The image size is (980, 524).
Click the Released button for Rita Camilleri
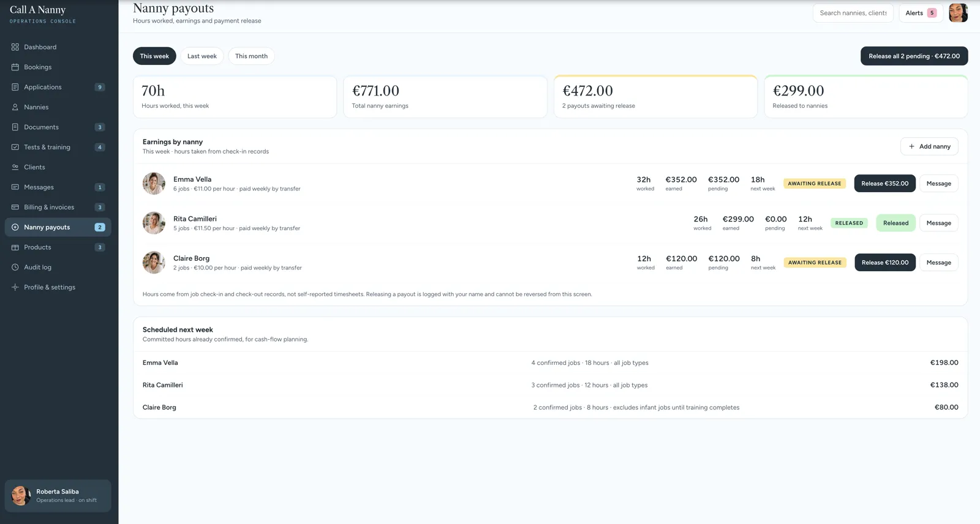[895, 223]
